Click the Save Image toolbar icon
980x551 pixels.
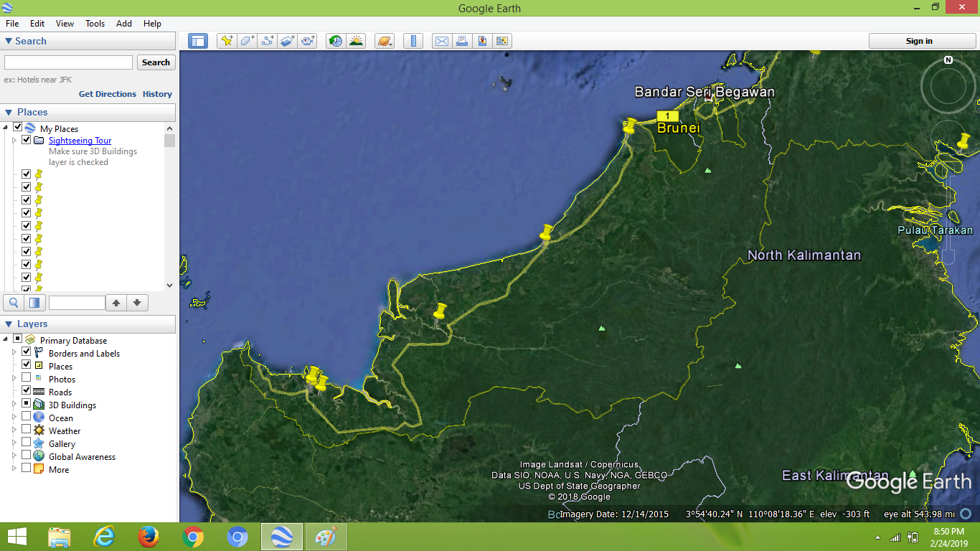pyautogui.click(x=502, y=41)
